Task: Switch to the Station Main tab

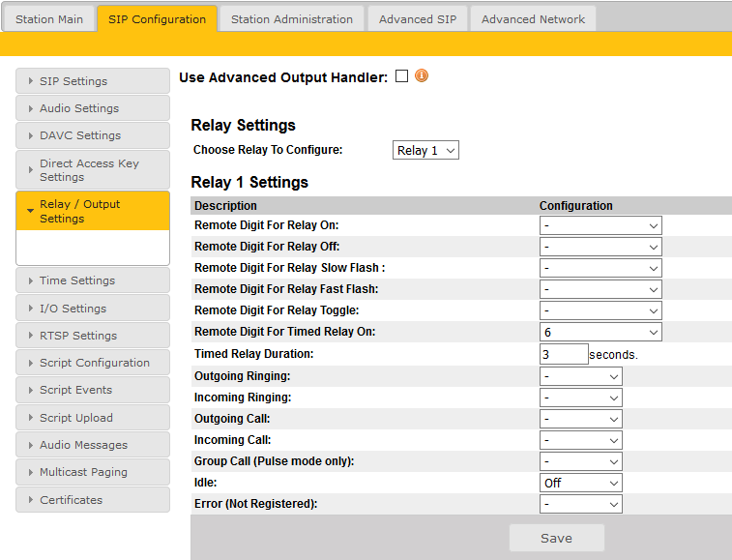Action: coord(48,19)
